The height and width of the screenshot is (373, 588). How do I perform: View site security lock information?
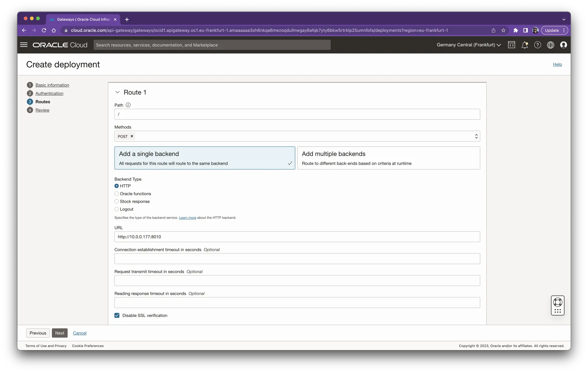[x=66, y=30]
